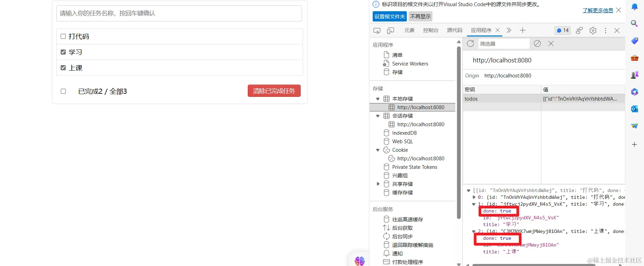Close the Application tab X
This screenshot has height=266, width=644.
498,30
